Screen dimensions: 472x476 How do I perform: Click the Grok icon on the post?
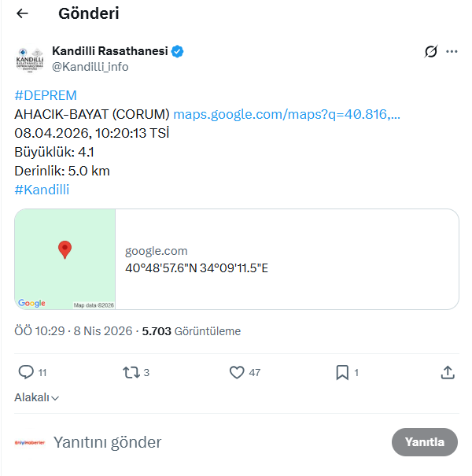click(x=430, y=52)
